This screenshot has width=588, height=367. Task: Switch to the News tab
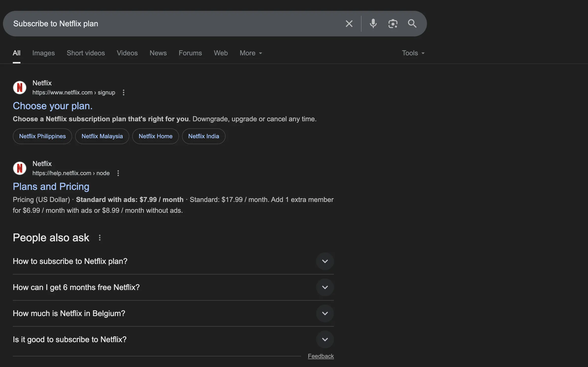pyautogui.click(x=158, y=53)
